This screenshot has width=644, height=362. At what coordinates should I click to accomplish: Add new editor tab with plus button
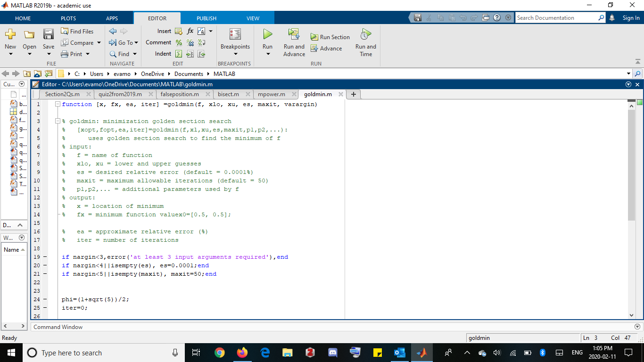coord(353,94)
